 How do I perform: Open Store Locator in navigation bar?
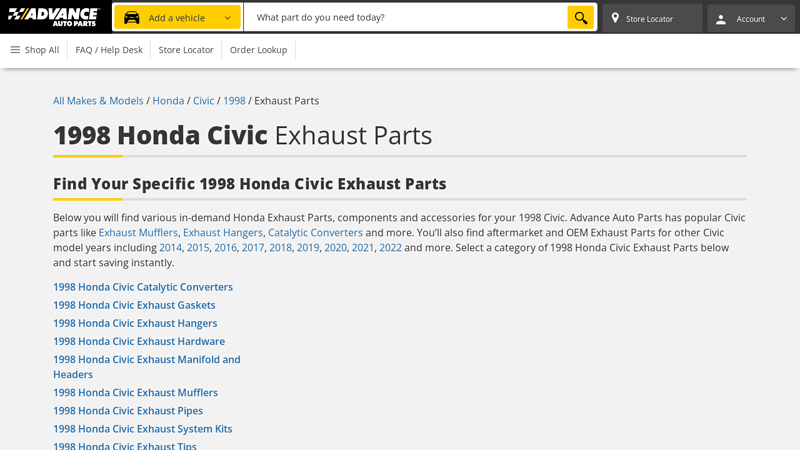click(186, 50)
